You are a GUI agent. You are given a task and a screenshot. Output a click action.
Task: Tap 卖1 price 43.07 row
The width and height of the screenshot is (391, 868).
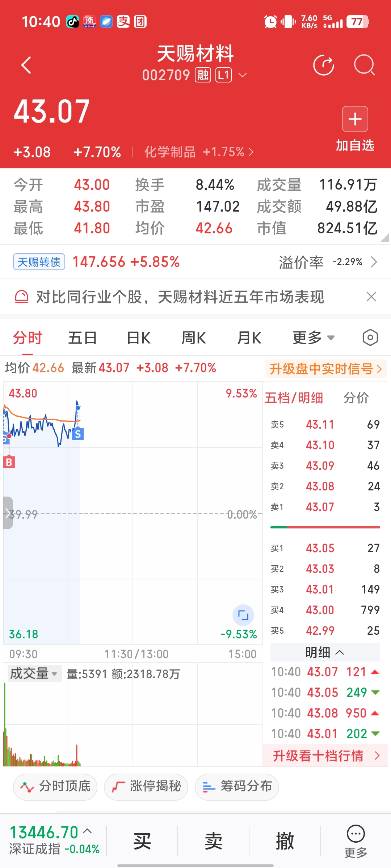[325, 507]
